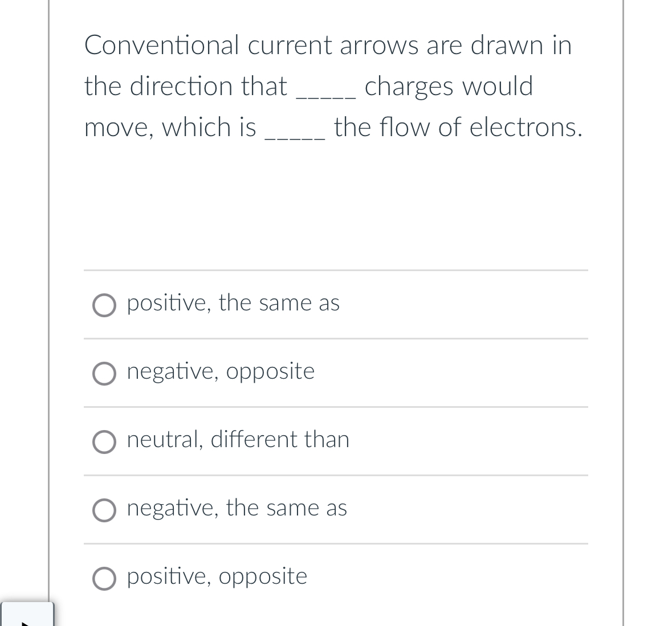
Task: Pick the 'neutral, different than' radio circle
Action: tap(104, 443)
